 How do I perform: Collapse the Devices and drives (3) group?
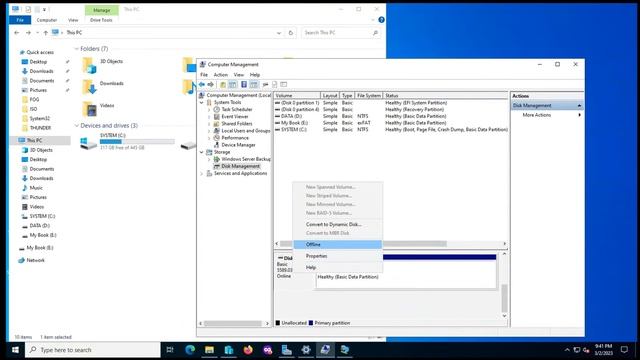coord(76,126)
